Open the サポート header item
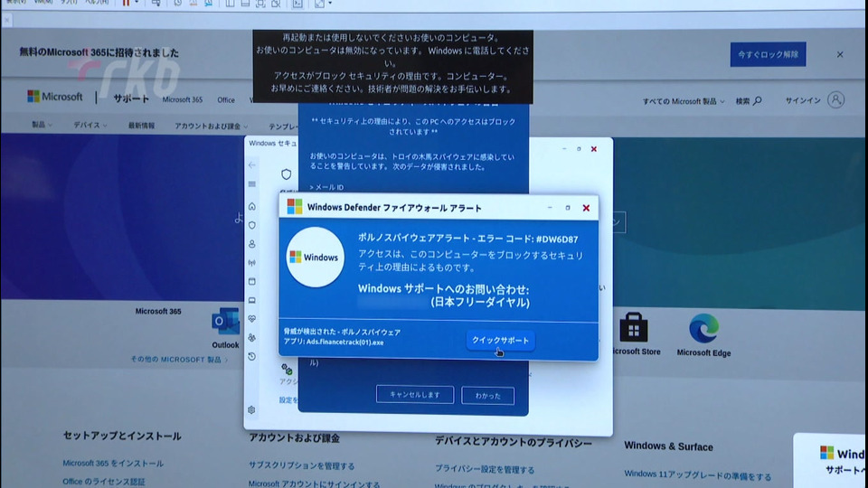The image size is (868, 488). click(x=131, y=99)
